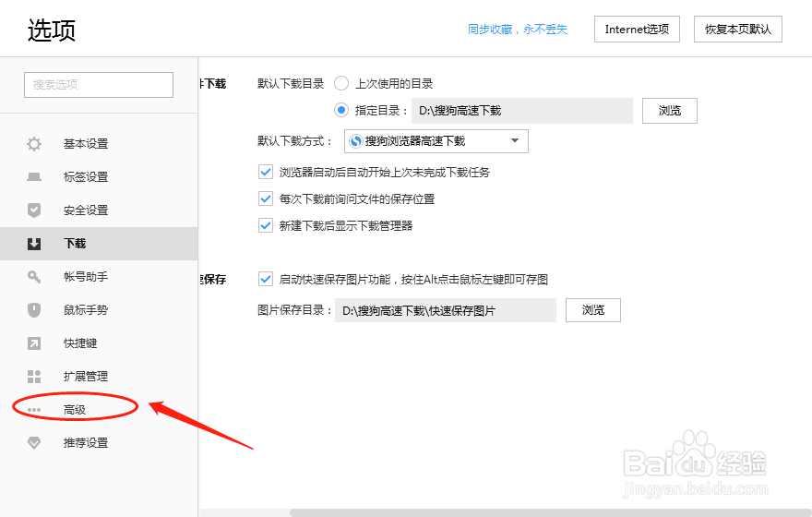Select the 指定目录 radio button
Image resolution: width=812 pixels, height=517 pixels.
coord(341,110)
